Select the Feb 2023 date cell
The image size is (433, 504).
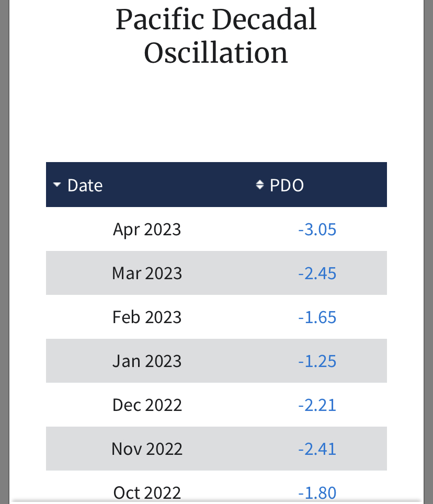pyautogui.click(x=147, y=317)
